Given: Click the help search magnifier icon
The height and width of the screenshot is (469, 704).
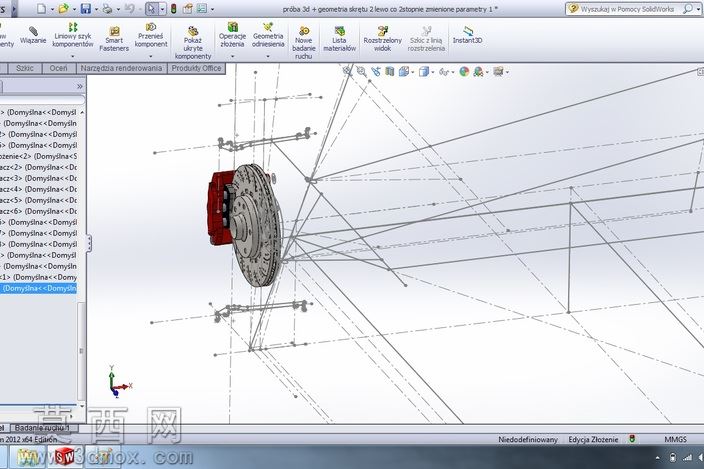Looking at the screenshot, I should pyautogui.click(x=687, y=9).
